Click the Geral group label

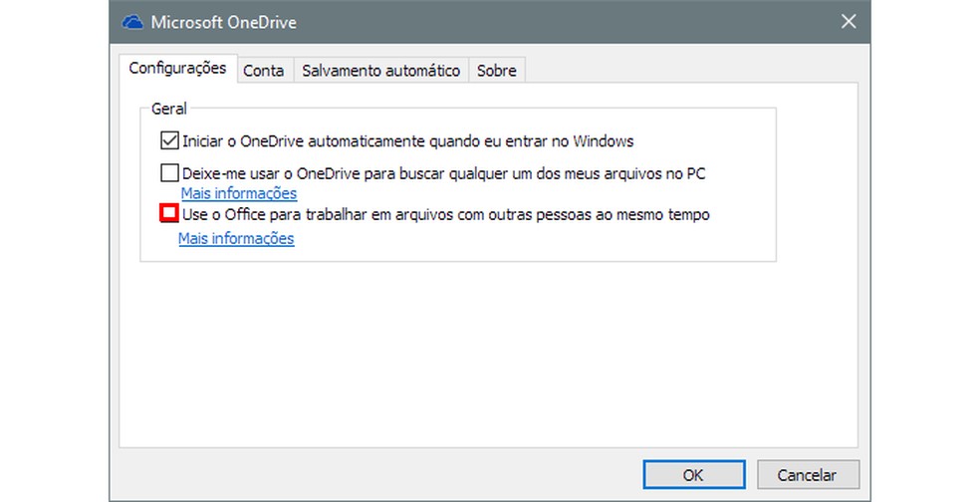[168, 109]
